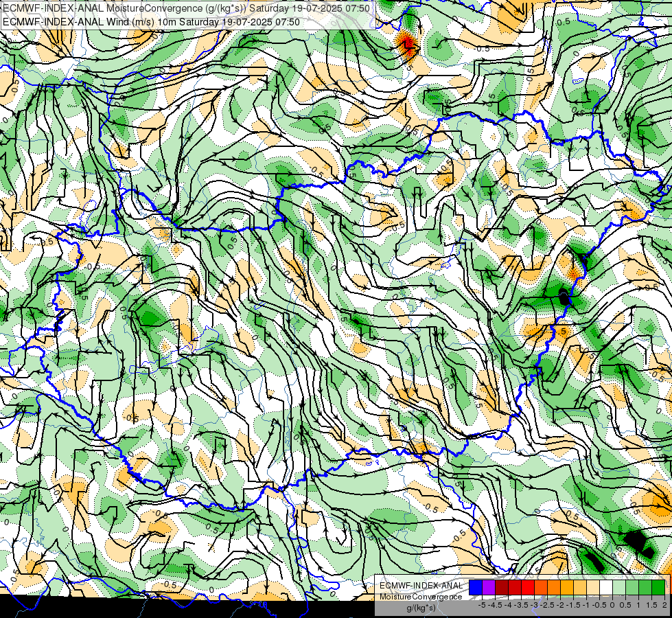Click the legend tick label 1.5
672x618 pixels.
click(652, 605)
